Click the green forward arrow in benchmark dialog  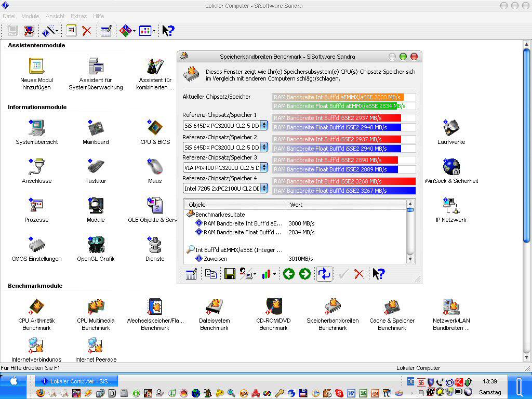pyautogui.click(x=304, y=274)
